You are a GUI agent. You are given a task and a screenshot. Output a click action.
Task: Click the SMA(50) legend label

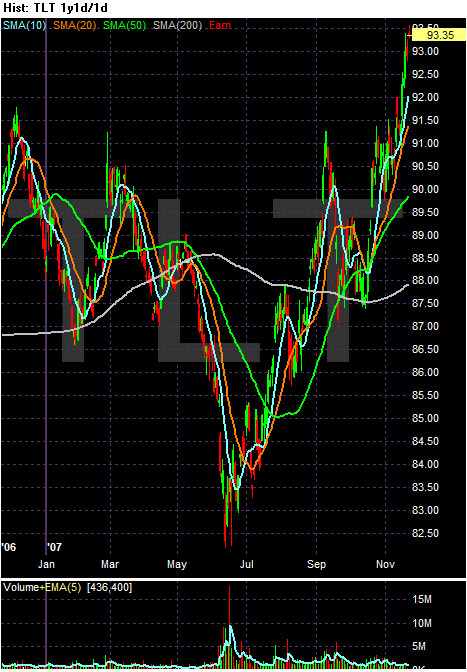tap(124, 26)
